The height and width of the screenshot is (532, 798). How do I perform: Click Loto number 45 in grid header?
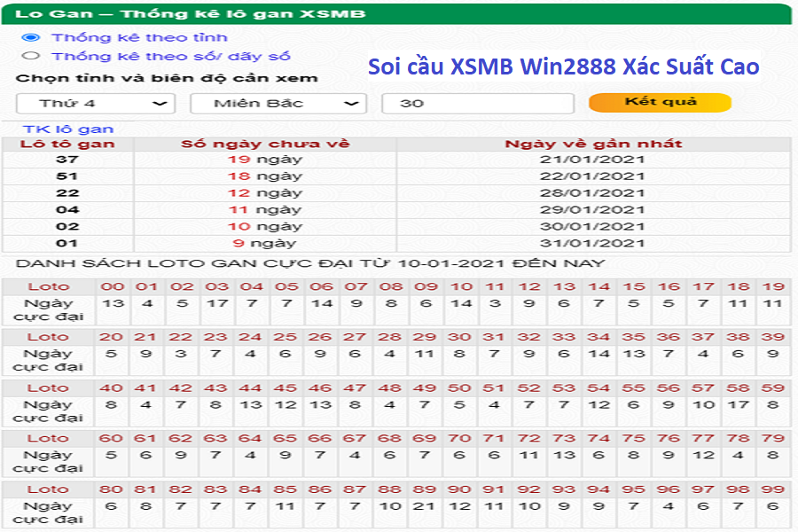286,388
